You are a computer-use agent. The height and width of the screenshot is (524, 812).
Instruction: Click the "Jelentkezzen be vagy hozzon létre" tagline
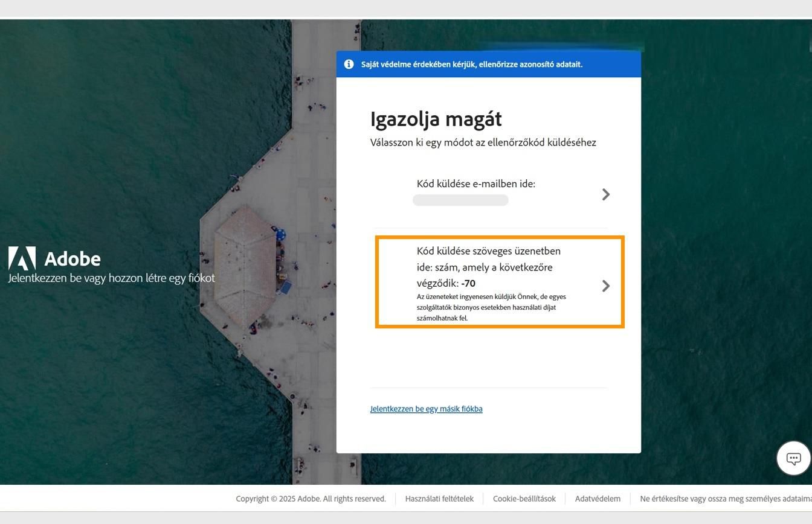pyautogui.click(x=111, y=278)
